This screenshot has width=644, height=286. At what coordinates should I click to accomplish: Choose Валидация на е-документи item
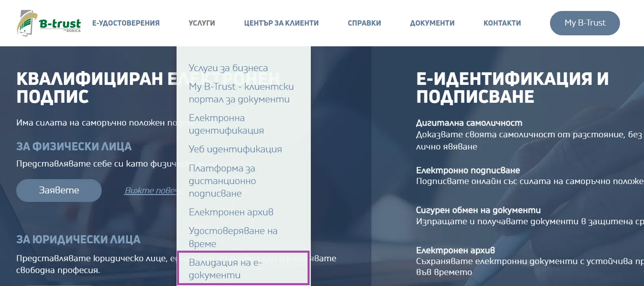coord(243,268)
